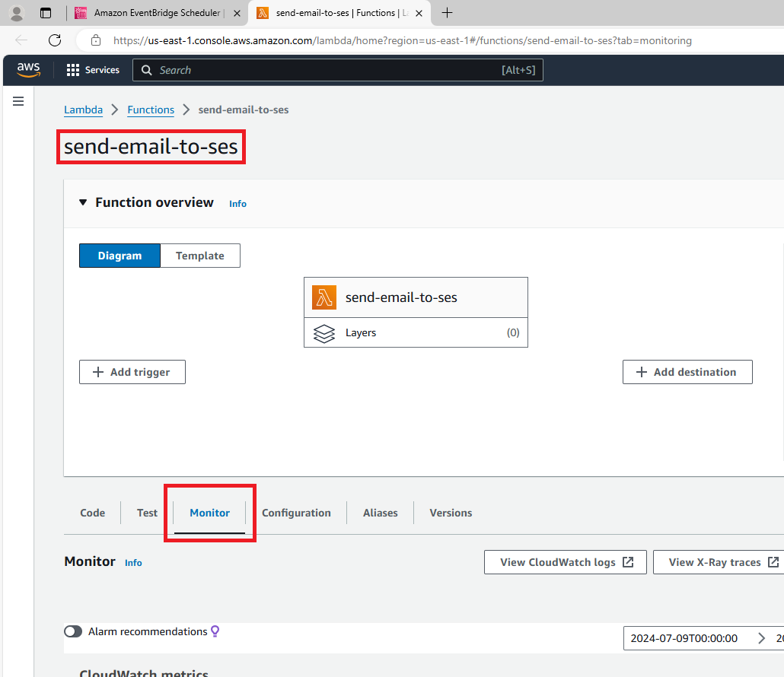Screen dimensions: 784x677
Task: Click the browser address bar URL
Action: 403,41
